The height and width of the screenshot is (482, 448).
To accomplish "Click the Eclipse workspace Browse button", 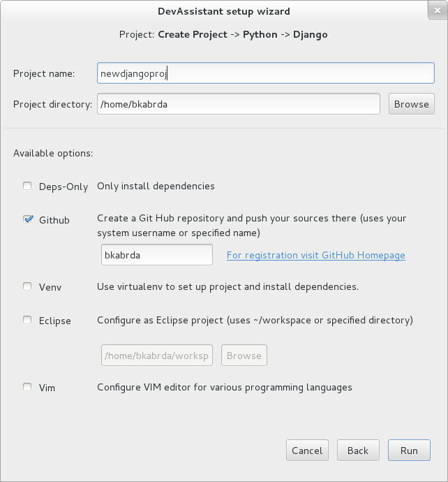I will (x=244, y=356).
